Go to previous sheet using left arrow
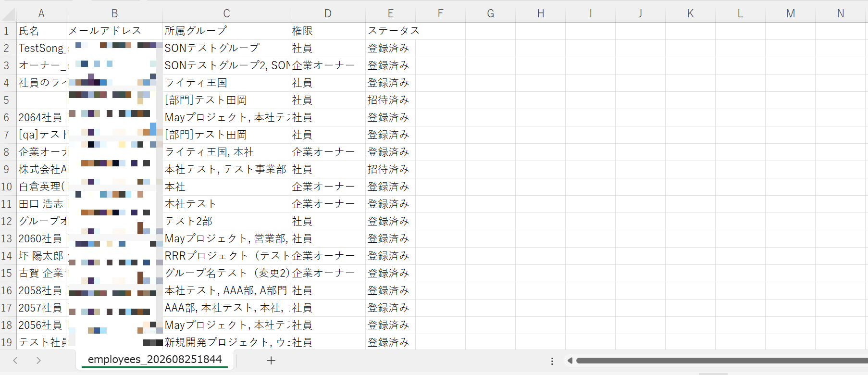Viewport: 868px width, 375px height. [x=15, y=361]
